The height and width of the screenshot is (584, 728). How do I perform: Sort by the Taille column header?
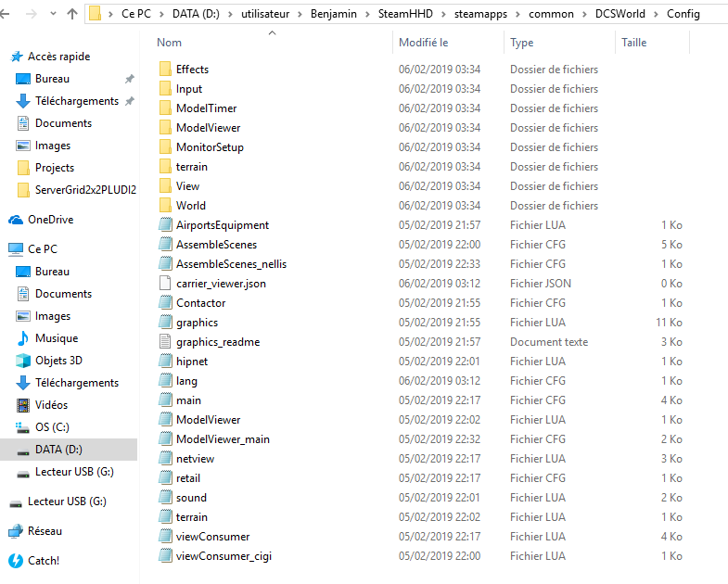tap(633, 43)
